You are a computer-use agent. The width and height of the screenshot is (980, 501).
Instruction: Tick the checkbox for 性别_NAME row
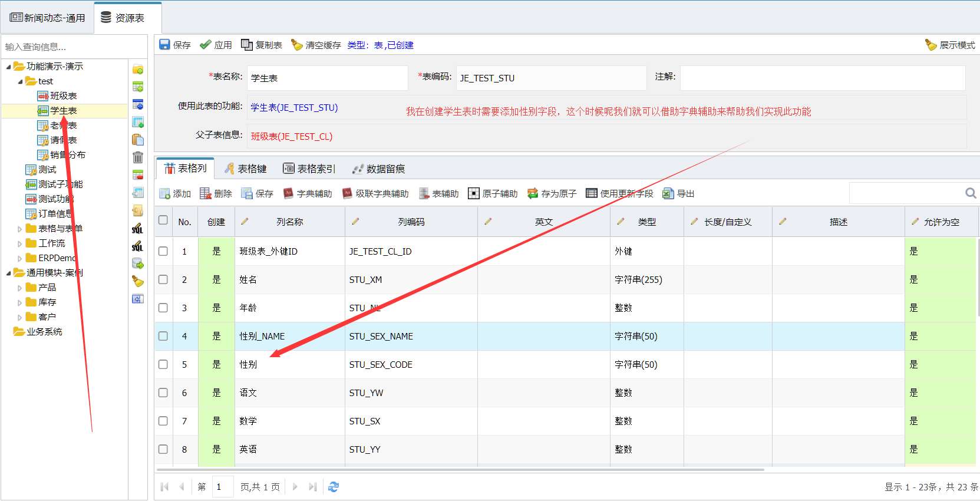[163, 336]
